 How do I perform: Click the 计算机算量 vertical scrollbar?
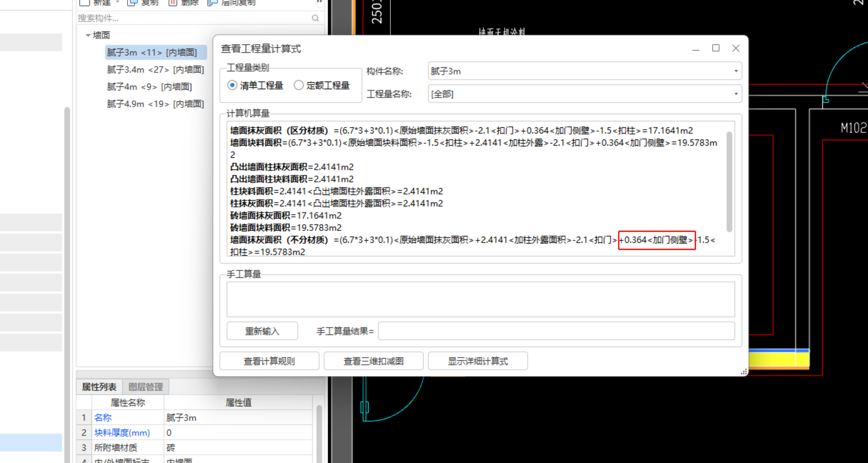tap(729, 181)
